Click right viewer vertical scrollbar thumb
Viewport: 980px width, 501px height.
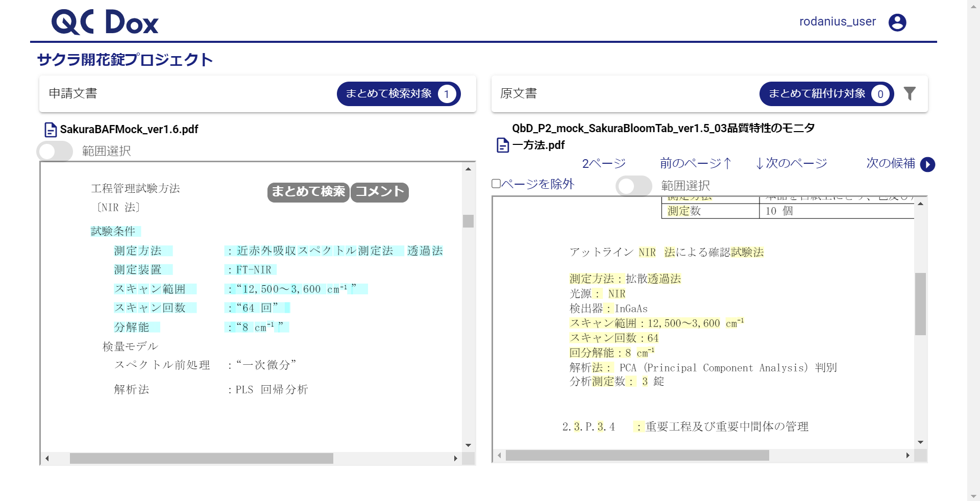click(920, 304)
